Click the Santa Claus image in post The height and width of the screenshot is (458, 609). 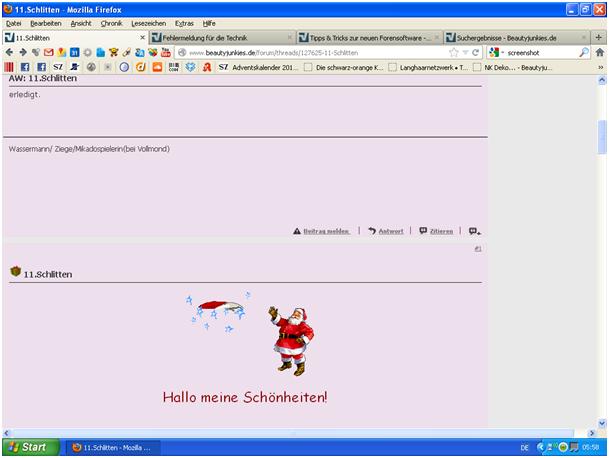290,340
